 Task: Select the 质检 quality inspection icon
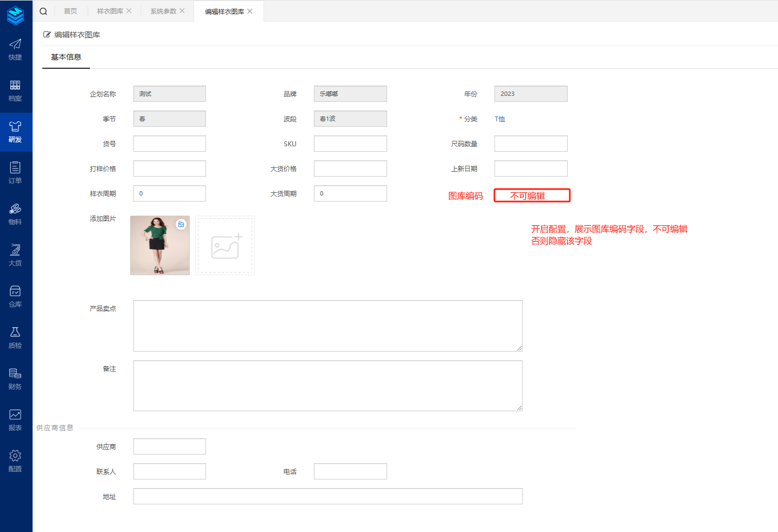(x=15, y=337)
